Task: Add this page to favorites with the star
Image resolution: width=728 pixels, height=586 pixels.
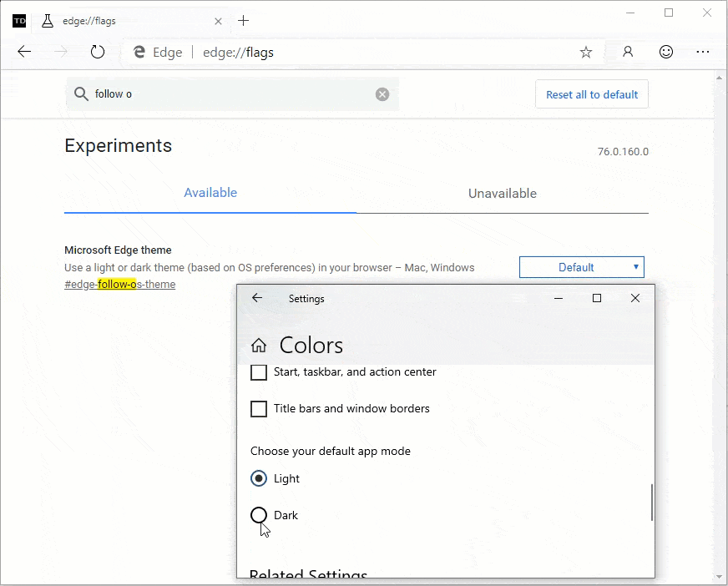Action: 585,51
